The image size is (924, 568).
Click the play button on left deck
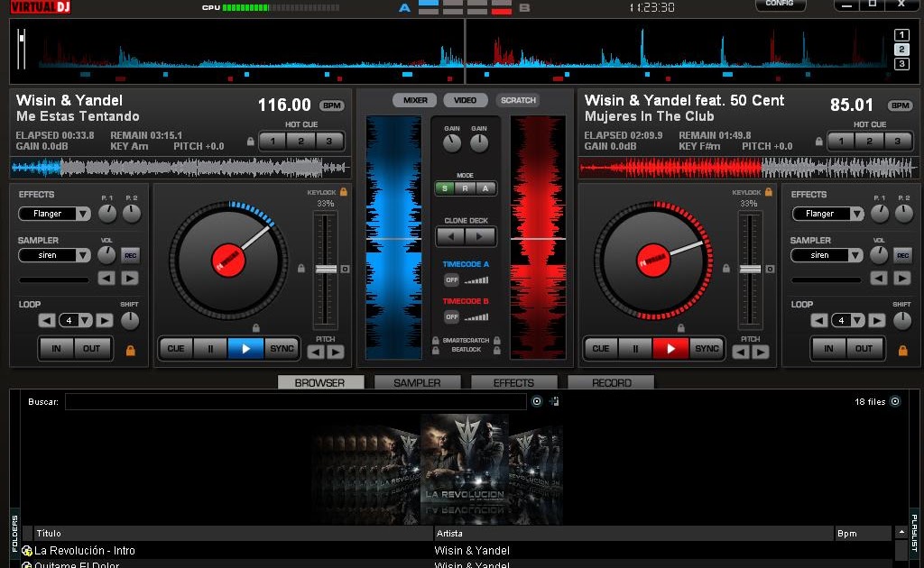(x=245, y=348)
